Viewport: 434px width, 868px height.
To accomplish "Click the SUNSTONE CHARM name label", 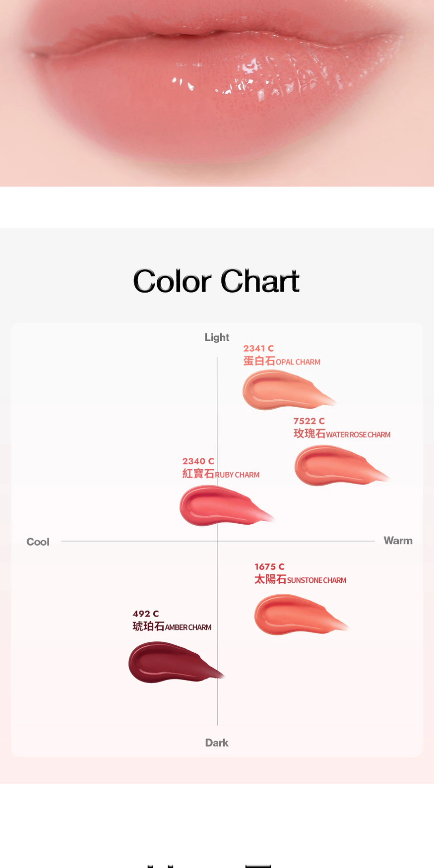I will coord(316,580).
